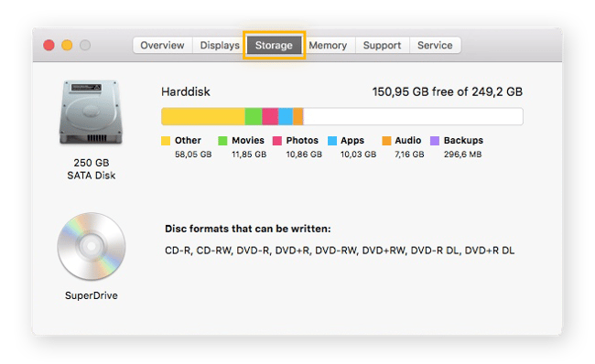Close the window with the red button
Screen dimensions: 595x364
49,45
